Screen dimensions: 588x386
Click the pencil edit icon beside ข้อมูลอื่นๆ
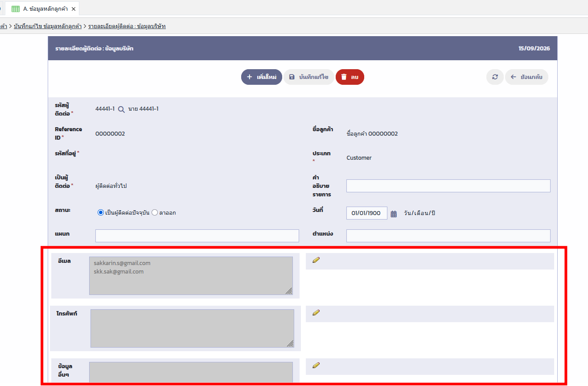point(316,365)
